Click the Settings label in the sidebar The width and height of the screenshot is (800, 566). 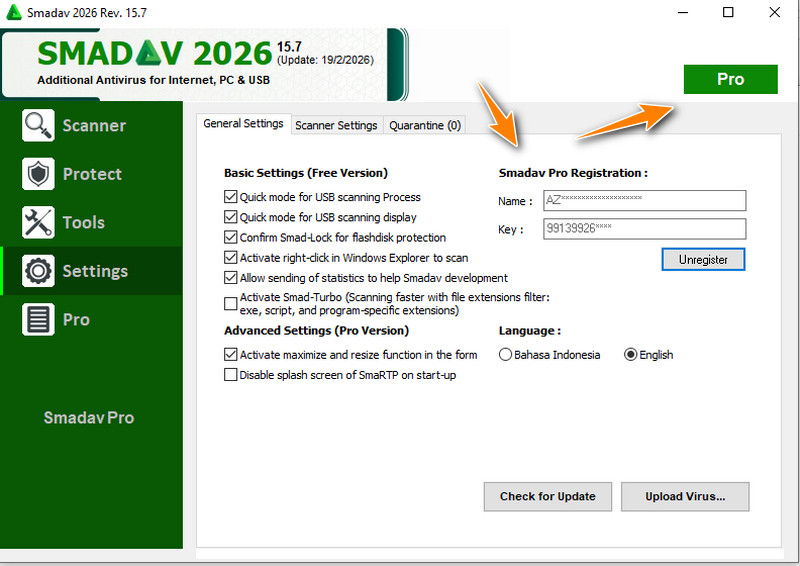95,271
